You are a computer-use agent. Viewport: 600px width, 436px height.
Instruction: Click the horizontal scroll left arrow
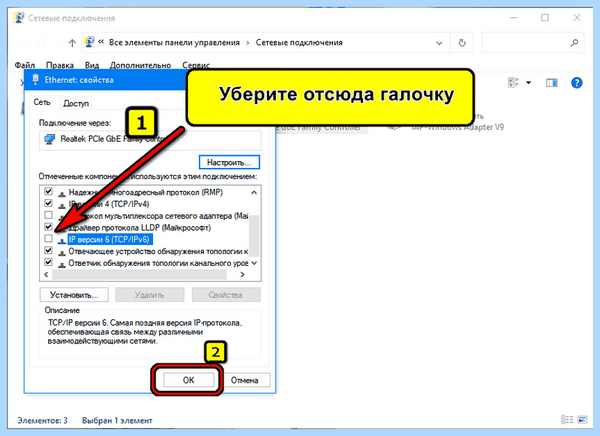46,274
